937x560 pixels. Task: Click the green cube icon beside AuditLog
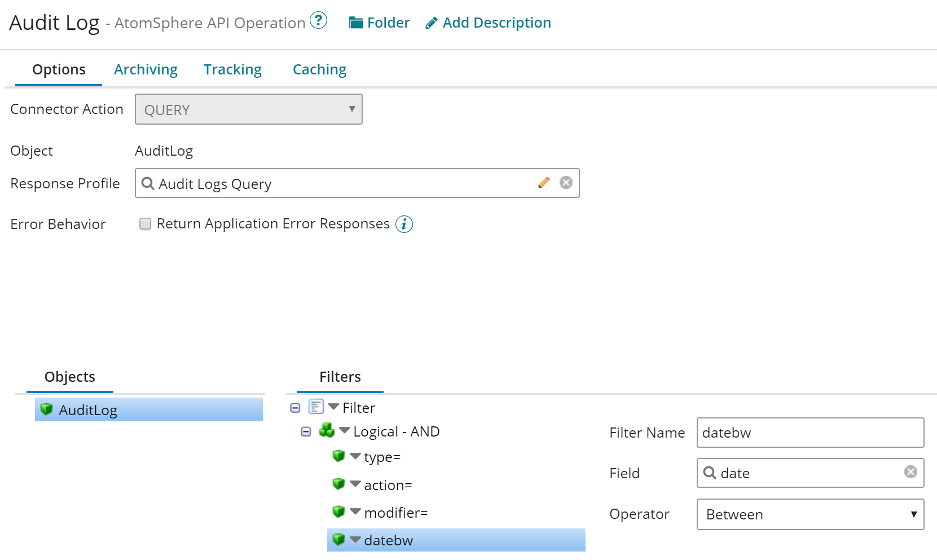(x=46, y=409)
